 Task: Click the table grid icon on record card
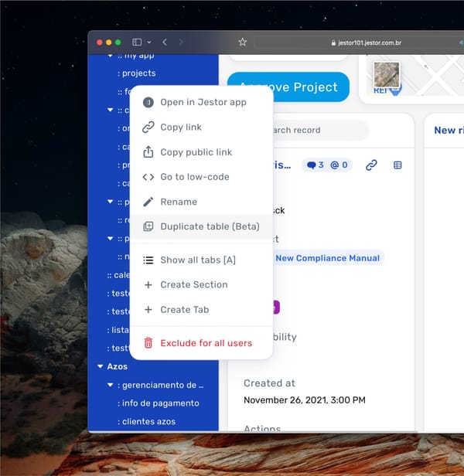397,165
